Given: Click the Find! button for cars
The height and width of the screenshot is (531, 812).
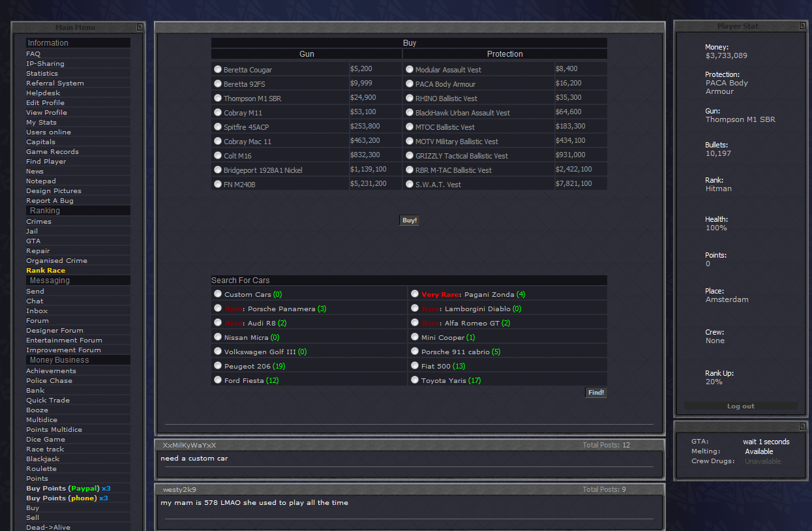Looking at the screenshot, I should (595, 393).
